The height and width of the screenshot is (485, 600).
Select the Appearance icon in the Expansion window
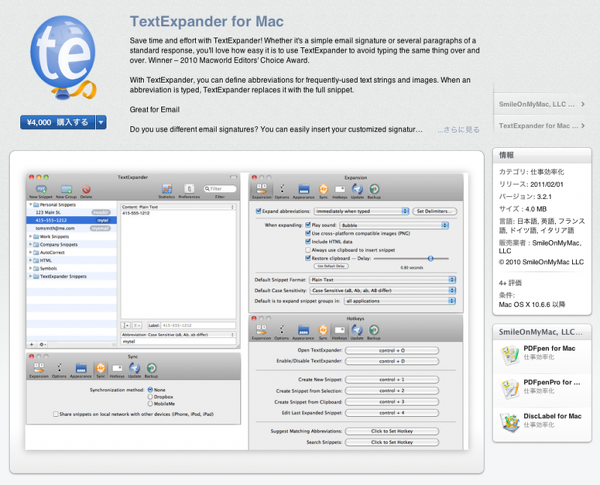303,189
